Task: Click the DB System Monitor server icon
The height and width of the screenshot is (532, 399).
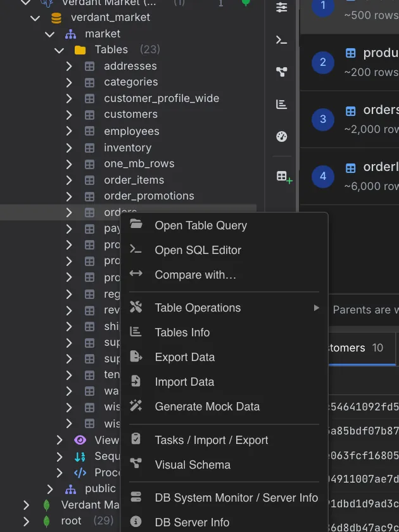Action: pos(136,497)
